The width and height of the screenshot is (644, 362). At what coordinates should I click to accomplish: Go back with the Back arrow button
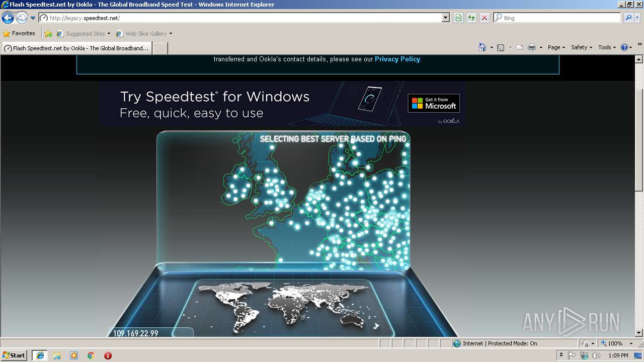point(8,18)
